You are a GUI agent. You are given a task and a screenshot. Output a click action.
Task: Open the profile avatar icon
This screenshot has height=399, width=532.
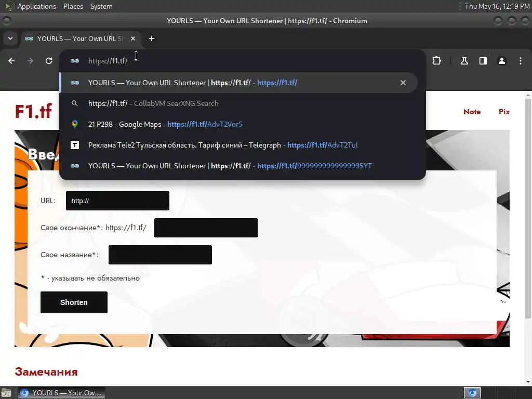point(502,61)
